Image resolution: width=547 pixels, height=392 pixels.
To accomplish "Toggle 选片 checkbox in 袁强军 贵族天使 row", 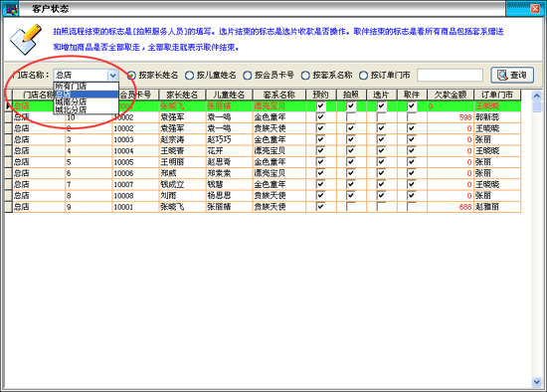I will 381,128.
